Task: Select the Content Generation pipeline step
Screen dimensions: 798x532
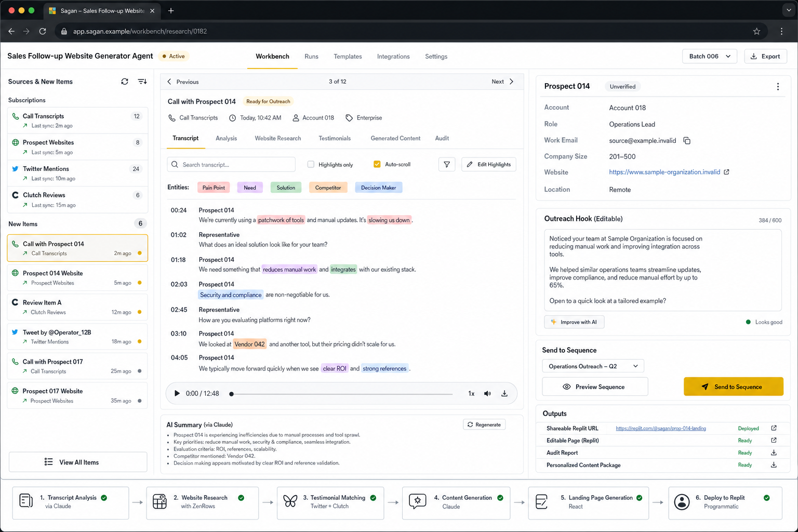Action: coord(456,502)
